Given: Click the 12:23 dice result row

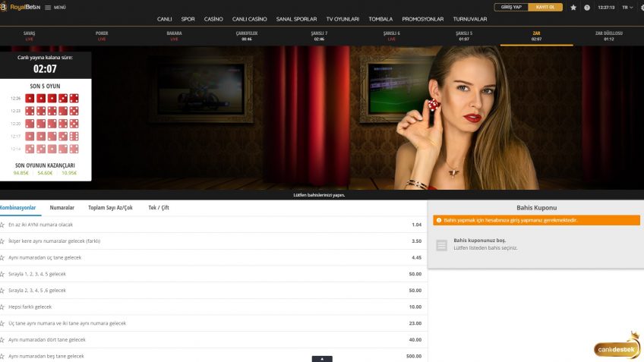Looking at the screenshot, I should (44, 111).
